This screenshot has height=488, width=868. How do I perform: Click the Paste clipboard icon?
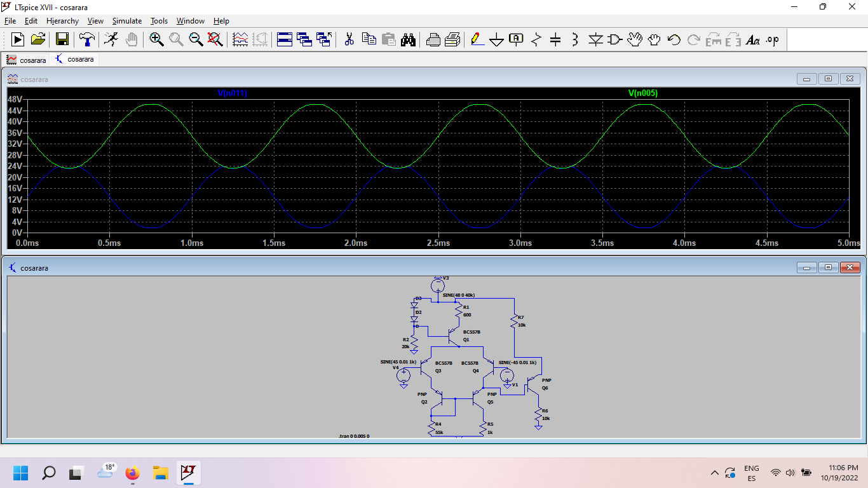pos(388,39)
